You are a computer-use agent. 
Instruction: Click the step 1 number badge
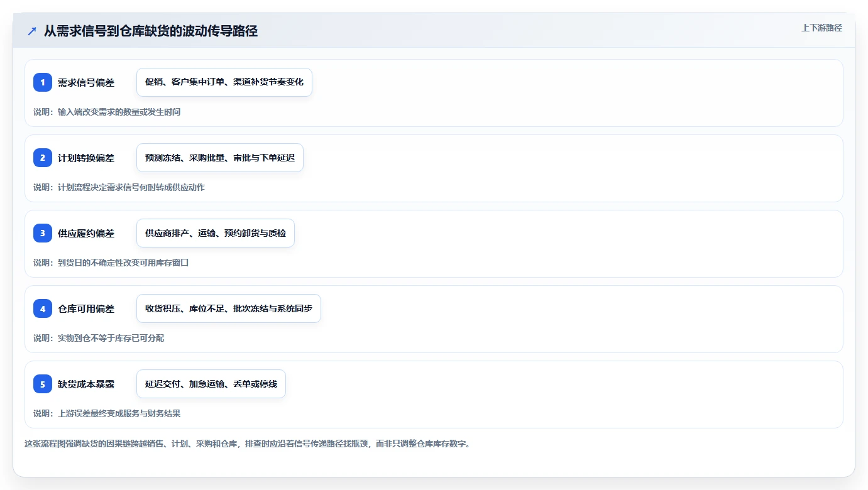pyautogui.click(x=43, y=82)
